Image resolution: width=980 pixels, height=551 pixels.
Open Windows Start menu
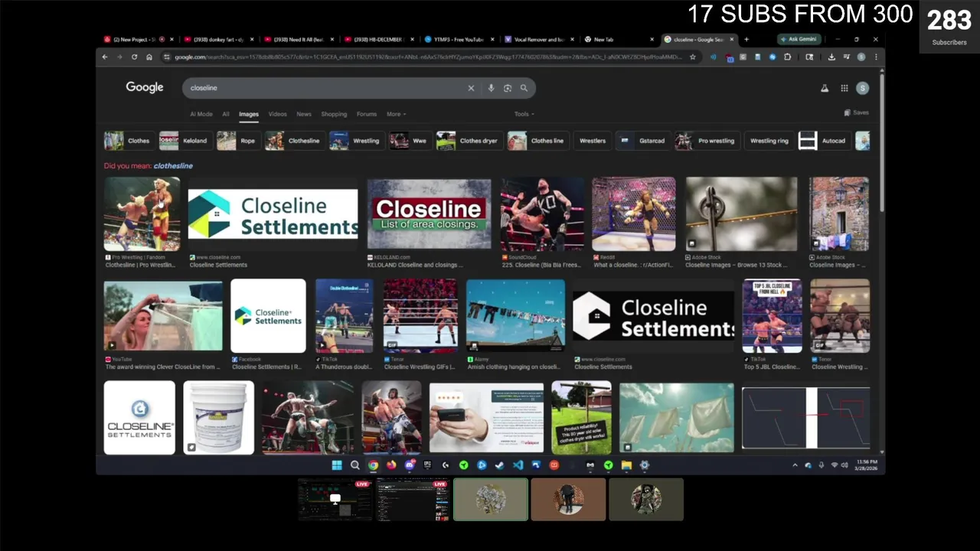[337, 465]
